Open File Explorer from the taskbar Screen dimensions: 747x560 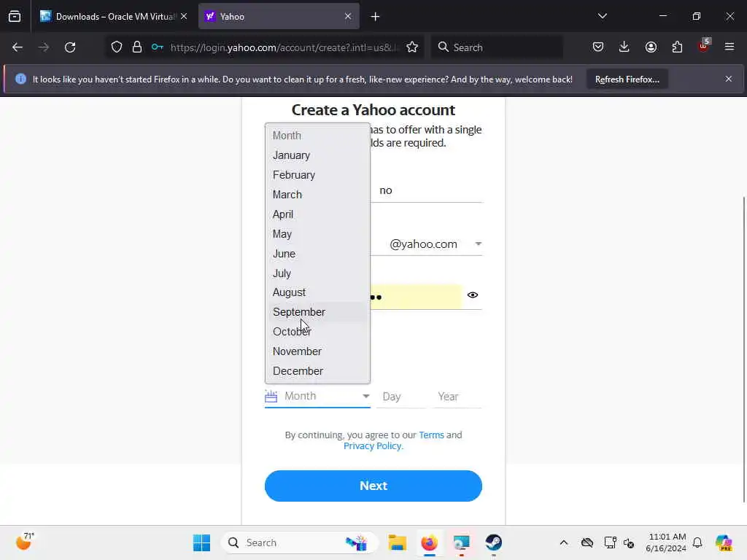(x=397, y=542)
